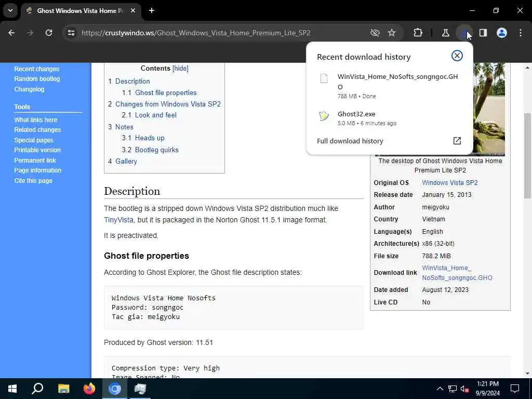Open Page information link
The width and height of the screenshot is (532, 399).
[37, 170]
